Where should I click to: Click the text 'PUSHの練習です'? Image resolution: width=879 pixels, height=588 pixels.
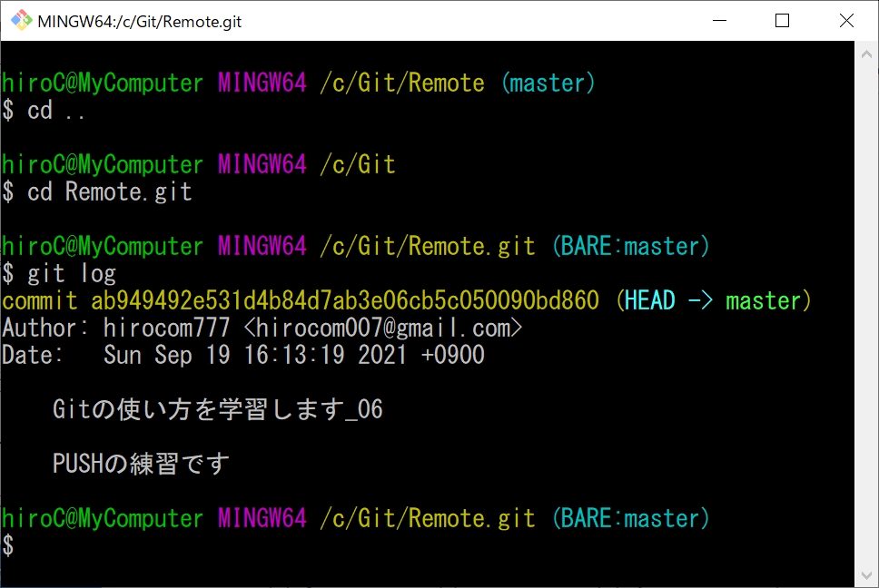click(x=141, y=464)
